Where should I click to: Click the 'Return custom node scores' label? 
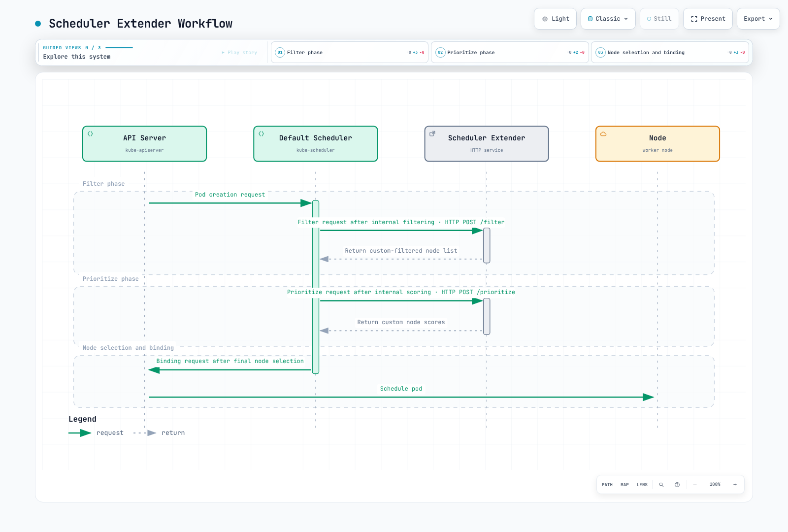401,322
